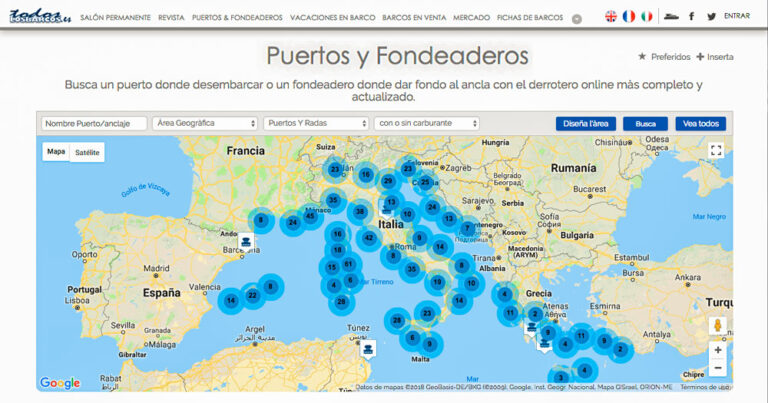Open Vacaciones en Barco menu
Screen dimensions: 768x403
333,18
